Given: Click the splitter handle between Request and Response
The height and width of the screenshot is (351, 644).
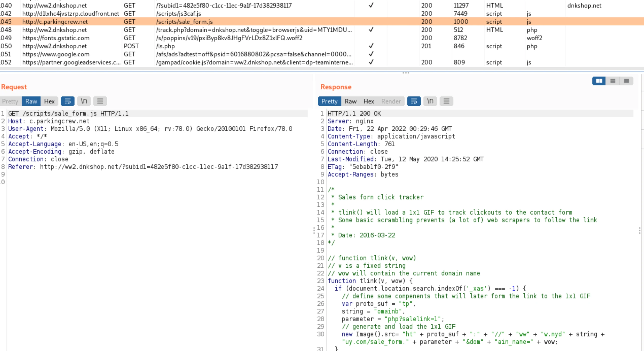Looking at the screenshot, I should point(314,230).
